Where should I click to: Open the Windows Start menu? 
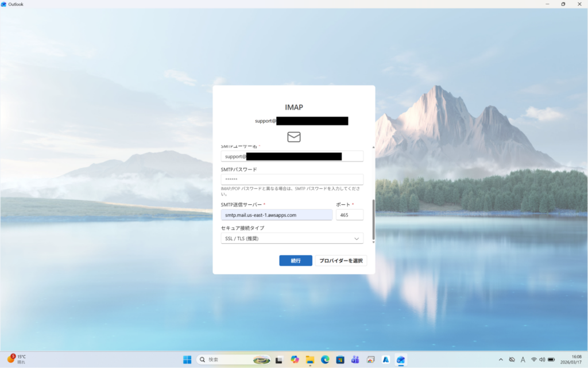tap(187, 359)
